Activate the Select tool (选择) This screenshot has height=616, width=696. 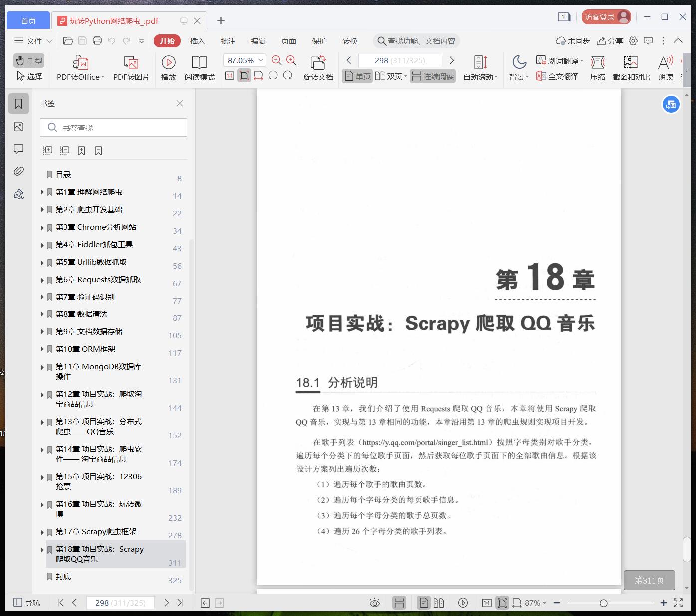point(29,76)
